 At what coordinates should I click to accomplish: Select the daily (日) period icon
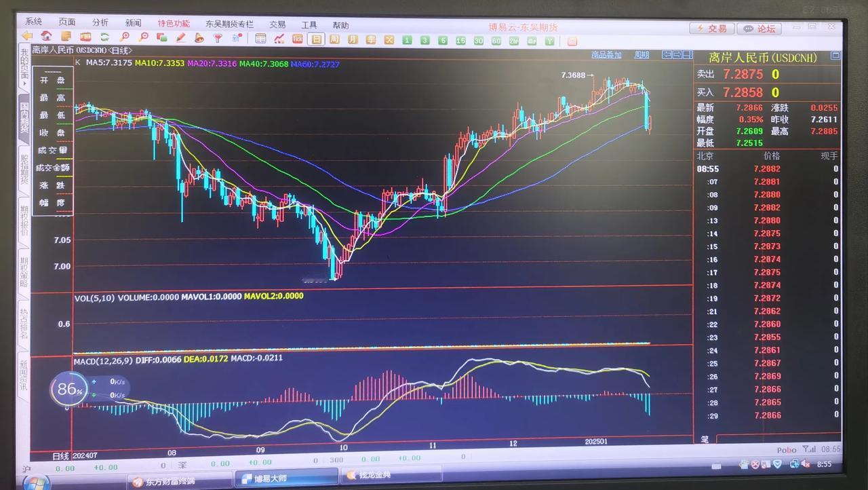click(x=316, y=39)
